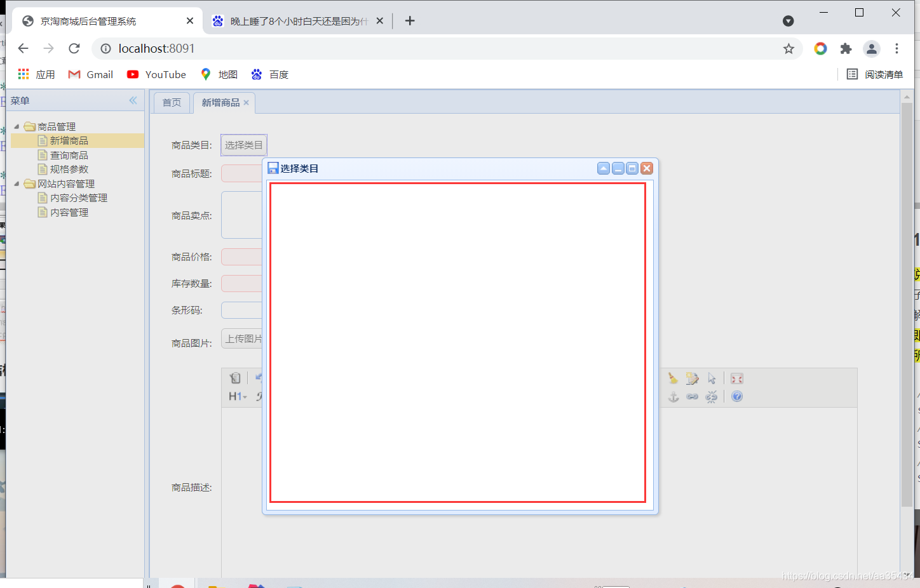Open 应用 apps bookmark
Screen dimensions: 920x588
36,74
